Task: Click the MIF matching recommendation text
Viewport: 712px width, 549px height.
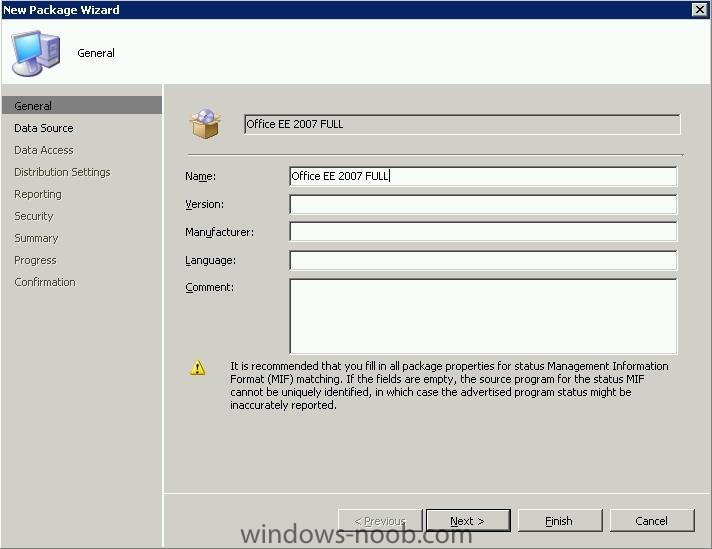Action: (x=449, y=386)
